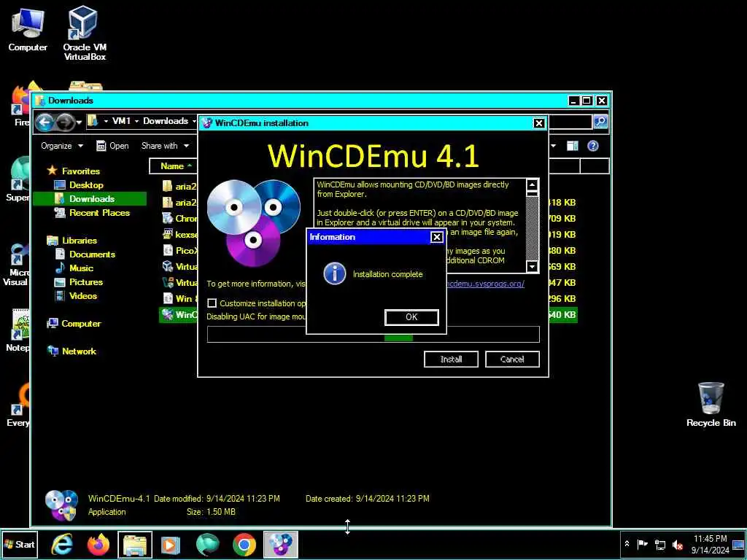
Task: Select the Chron file in file list
Action: tap(179, 219)
